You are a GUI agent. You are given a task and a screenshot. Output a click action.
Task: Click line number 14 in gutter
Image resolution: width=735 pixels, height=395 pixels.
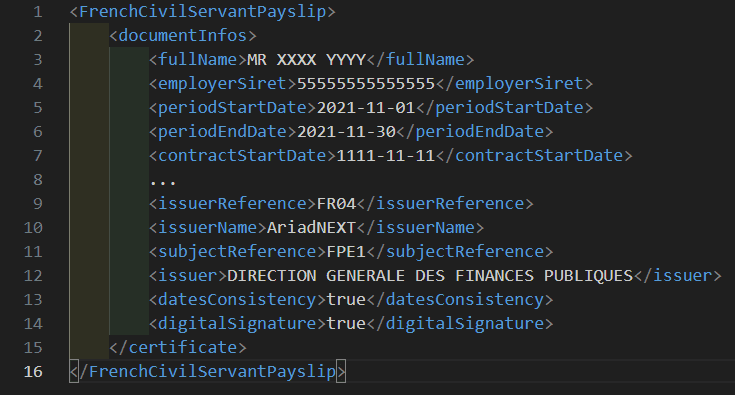33,323
